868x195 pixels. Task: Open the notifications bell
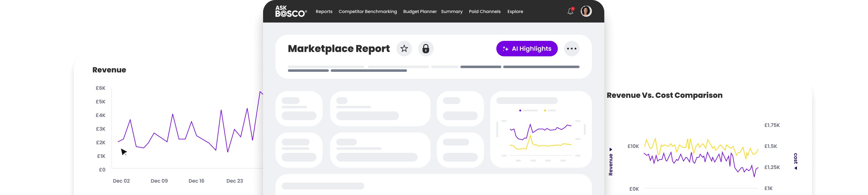pyautogui.click(x=570, y=11)
